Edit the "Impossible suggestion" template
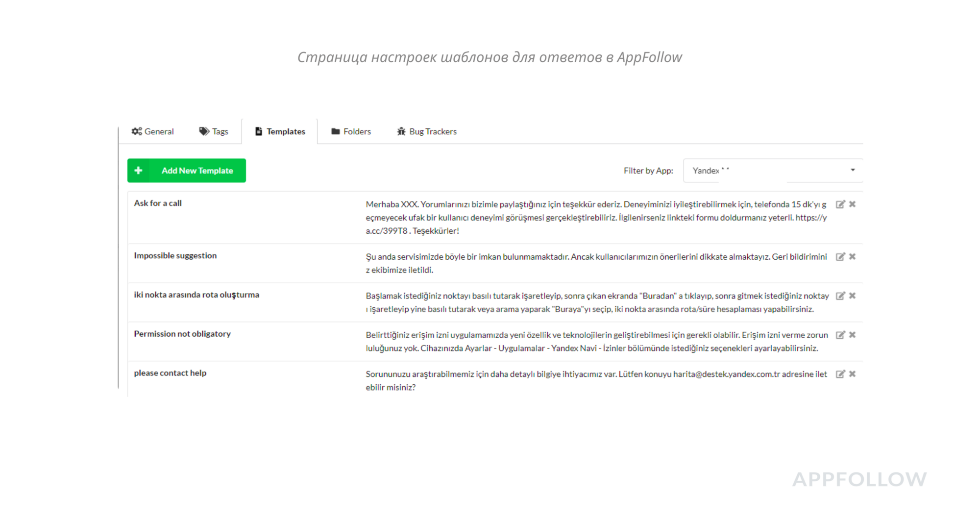The width and height of the screenshot is (980, 519). (840, 257)
